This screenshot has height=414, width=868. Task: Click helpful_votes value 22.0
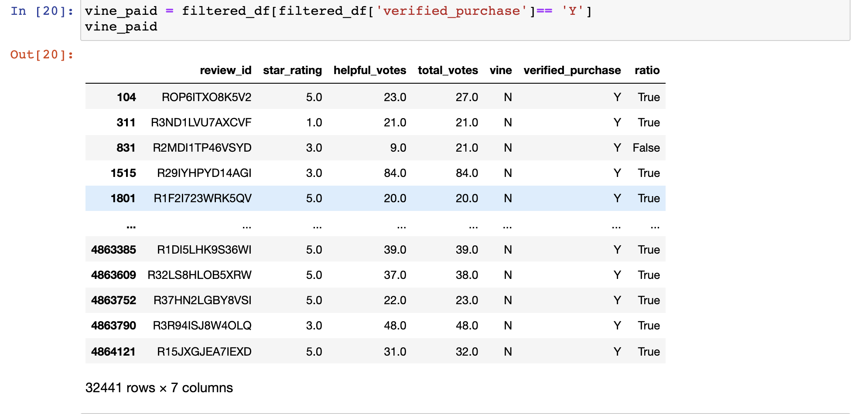[x=395, y=300]
